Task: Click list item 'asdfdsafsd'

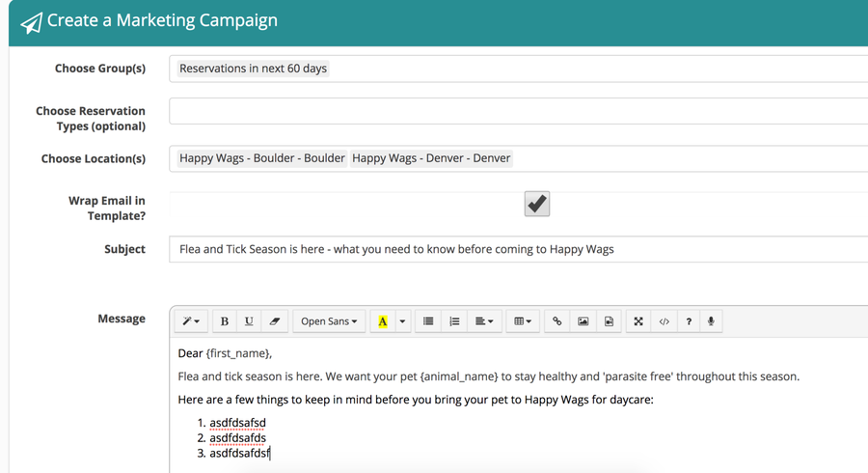Action: pyautogui.click(x=237, y=423)
